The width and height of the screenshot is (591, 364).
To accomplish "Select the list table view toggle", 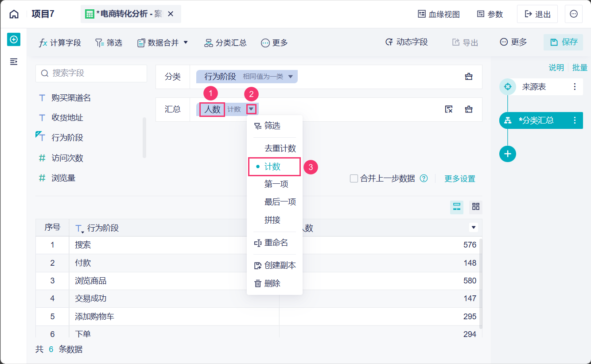I will pyautogui.click(x=457, y=207).
